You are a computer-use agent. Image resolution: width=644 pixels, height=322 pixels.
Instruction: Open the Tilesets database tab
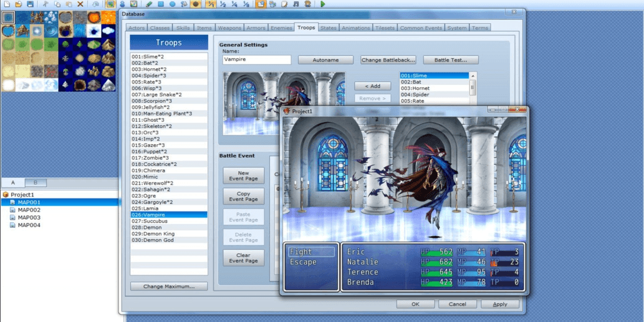pos(385,28)
